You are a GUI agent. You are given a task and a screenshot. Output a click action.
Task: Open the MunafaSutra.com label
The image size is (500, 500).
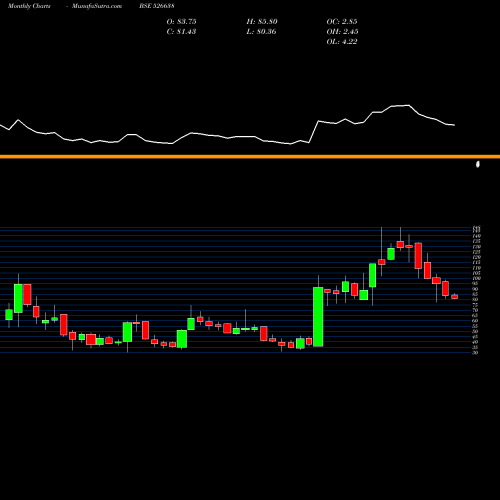(97, 6)
